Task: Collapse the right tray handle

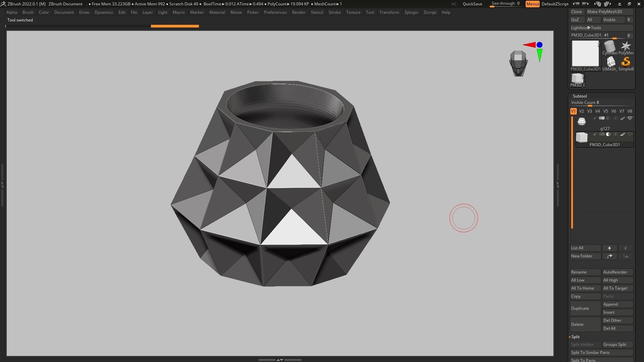Action: coord(557,184)
